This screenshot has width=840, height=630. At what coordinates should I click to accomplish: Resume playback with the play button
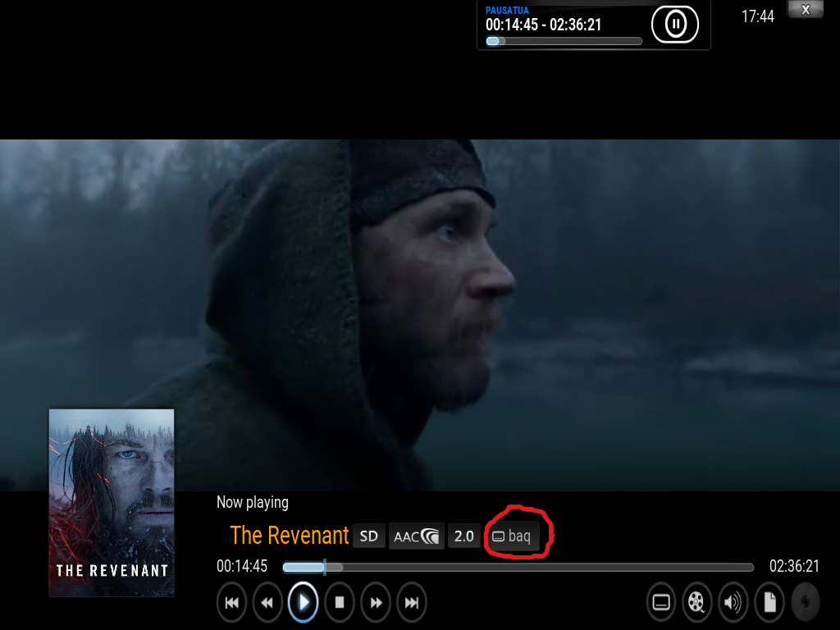[304, 603]
